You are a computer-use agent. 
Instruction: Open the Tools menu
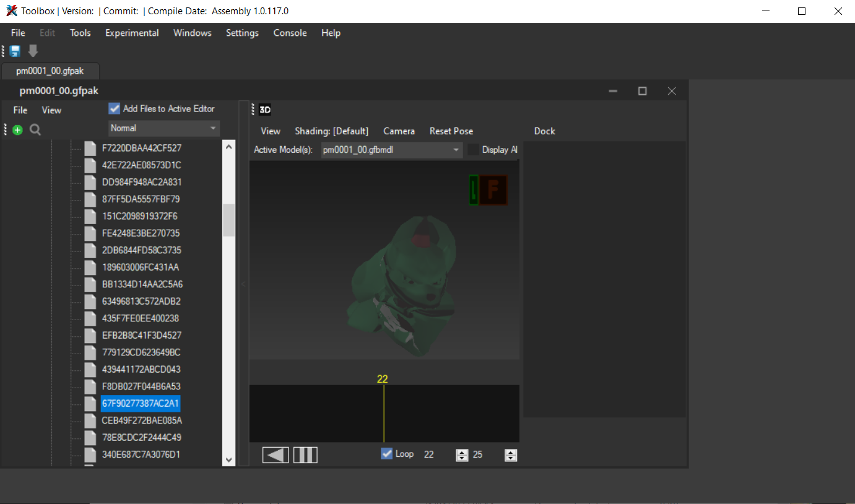80,33
